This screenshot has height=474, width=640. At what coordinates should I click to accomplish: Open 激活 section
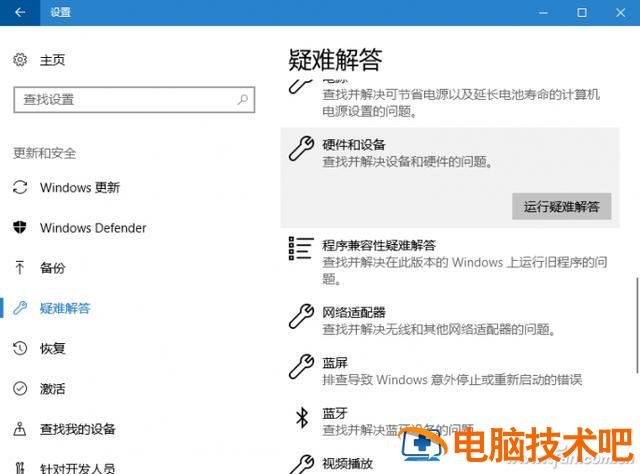52,389
